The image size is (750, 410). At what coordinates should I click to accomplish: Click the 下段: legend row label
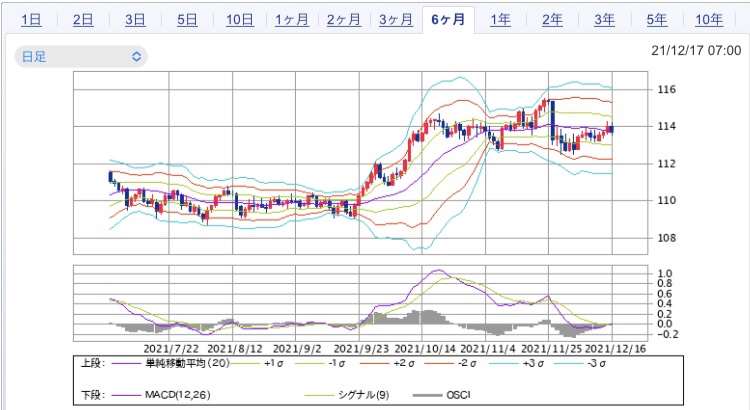coord(93,395)
